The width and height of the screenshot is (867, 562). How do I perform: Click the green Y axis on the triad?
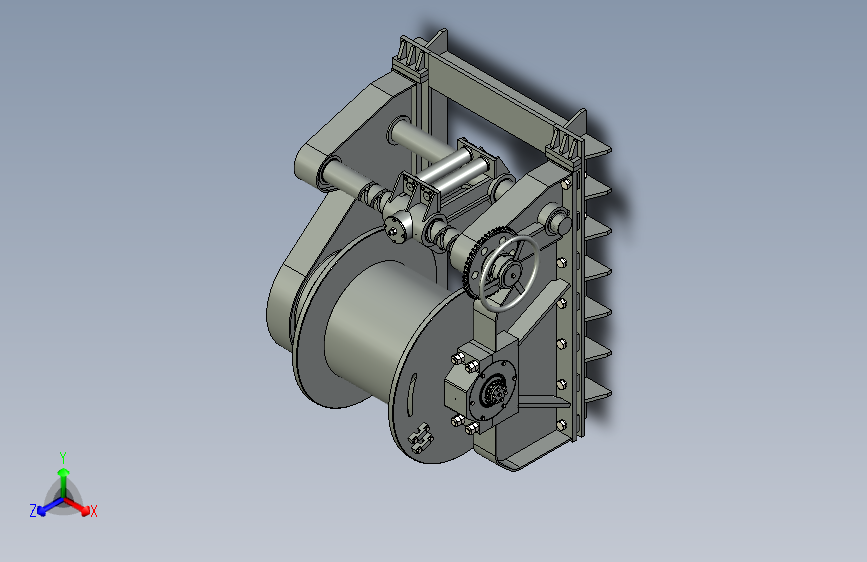pyautogui.click(x=64, y=482)
